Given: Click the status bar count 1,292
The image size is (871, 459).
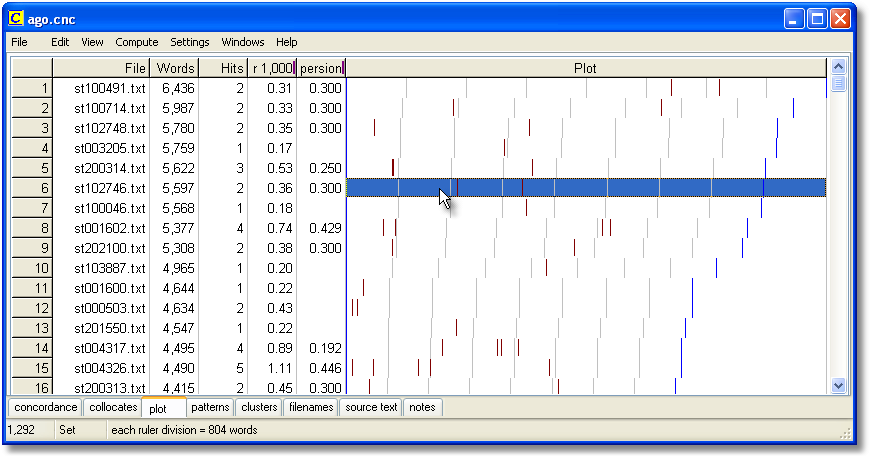Looking at the screenshot, I should coord(21,430).
